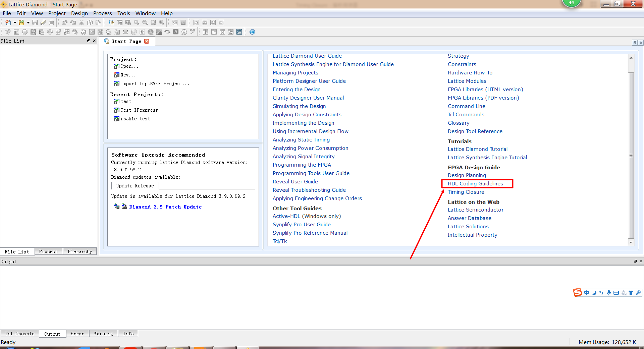Viewport: 644px width, 349px height.
Task: Click the Start Page scrollbar down arrow
Action: [631, 242]
